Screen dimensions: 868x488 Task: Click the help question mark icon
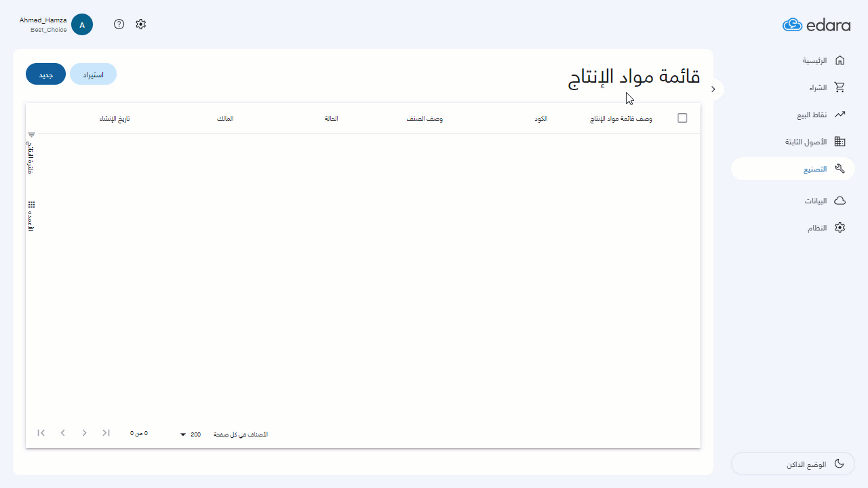coord(119,24)
